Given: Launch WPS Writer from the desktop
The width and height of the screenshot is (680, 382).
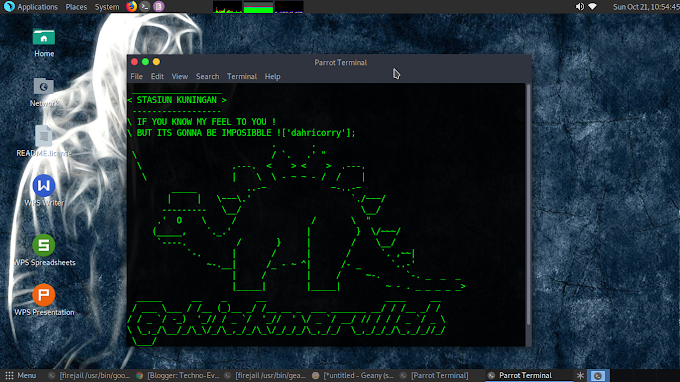Looking at the screenshot, I should [44, 191].
